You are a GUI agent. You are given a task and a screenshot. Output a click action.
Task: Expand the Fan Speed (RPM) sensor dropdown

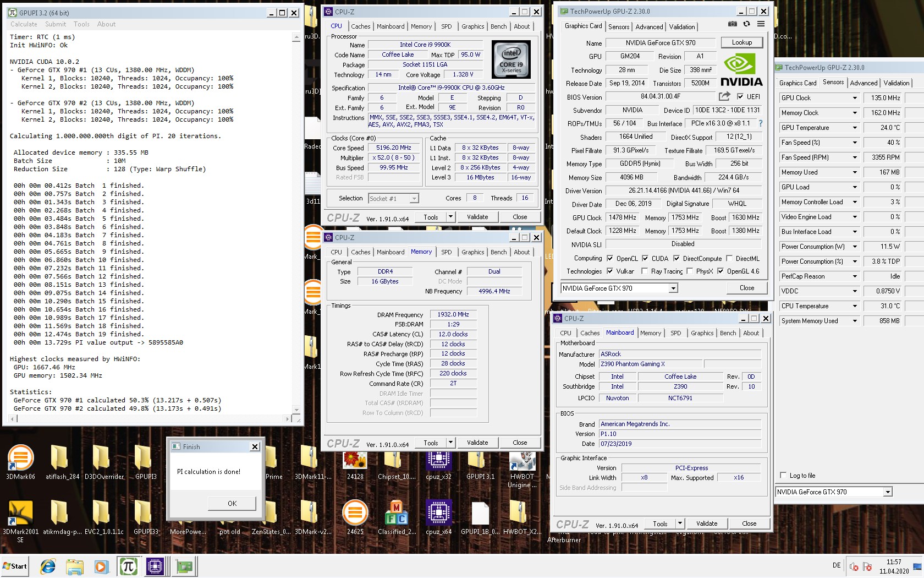855,157
